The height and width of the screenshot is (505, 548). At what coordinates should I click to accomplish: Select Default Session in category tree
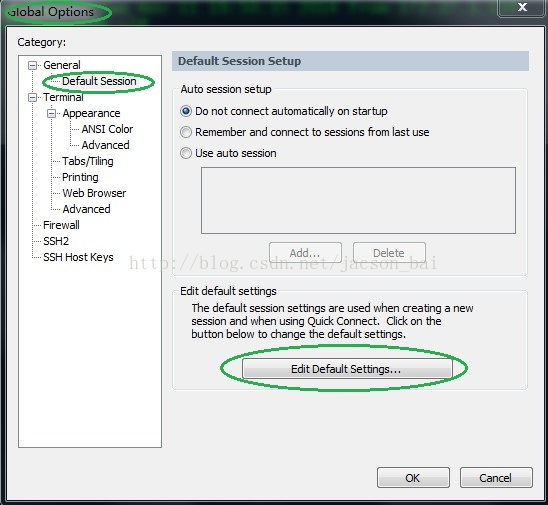99,81
